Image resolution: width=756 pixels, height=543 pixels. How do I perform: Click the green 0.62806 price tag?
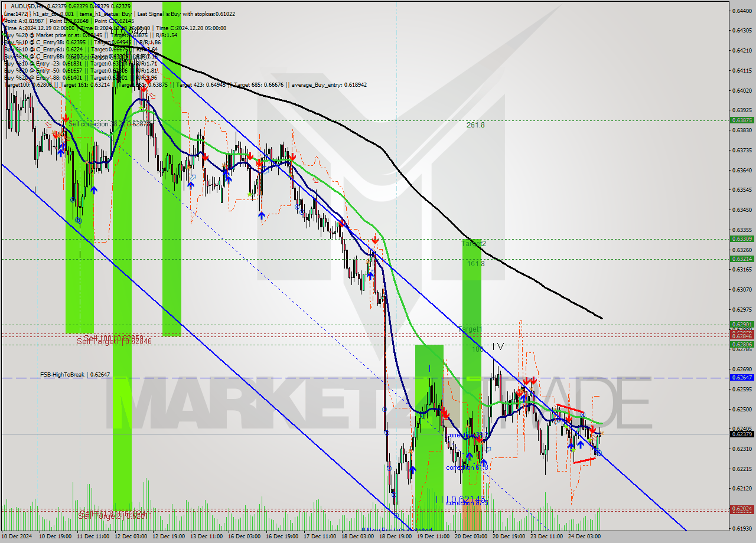[742, 344]
